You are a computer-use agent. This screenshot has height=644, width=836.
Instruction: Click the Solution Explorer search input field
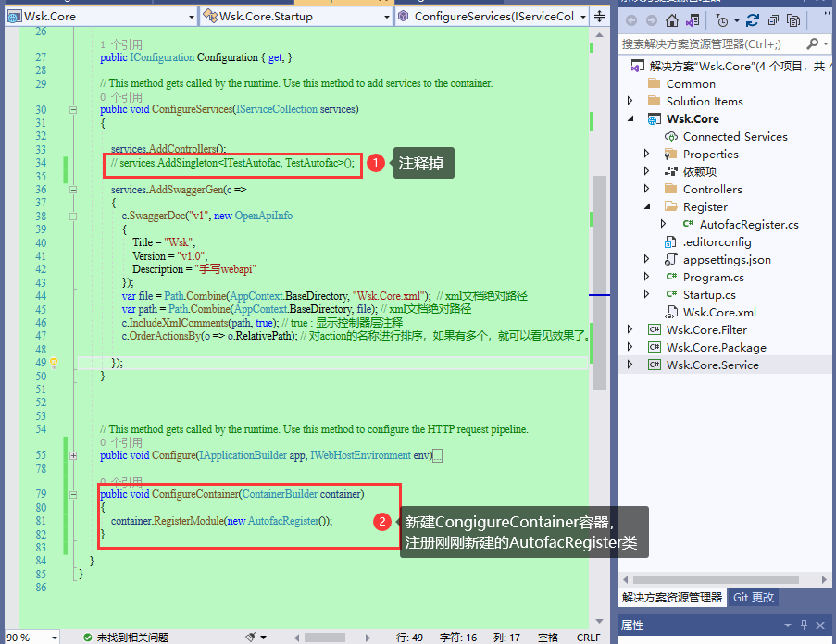(x=712, y=43)
